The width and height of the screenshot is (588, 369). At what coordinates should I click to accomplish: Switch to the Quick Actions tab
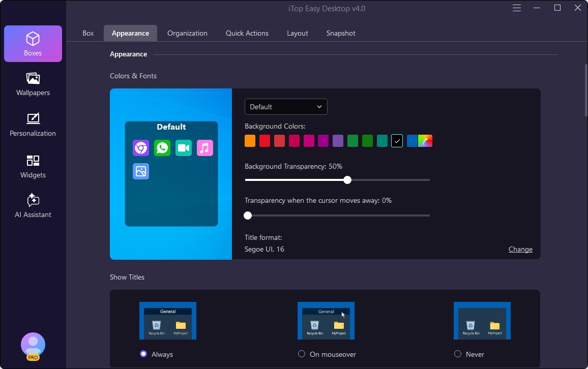point(247,33)
